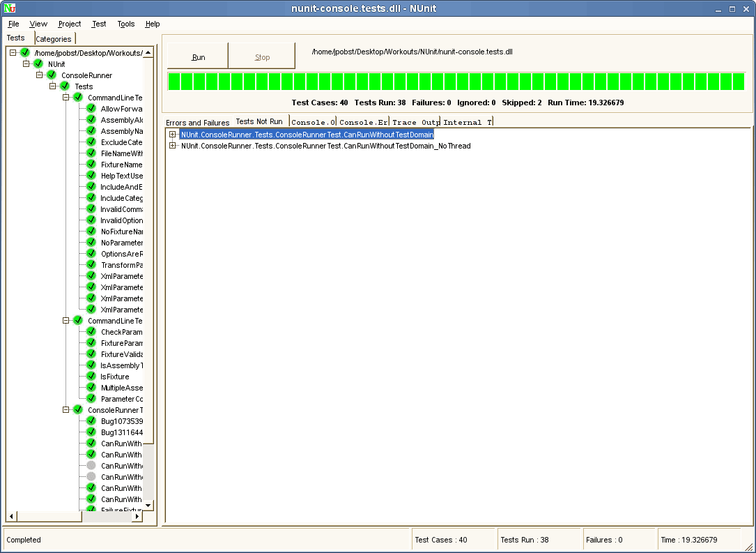Click the tree's vertical scrollbar up arrow
The height and width of the screenshot is (553, 756).
(148, 52)
